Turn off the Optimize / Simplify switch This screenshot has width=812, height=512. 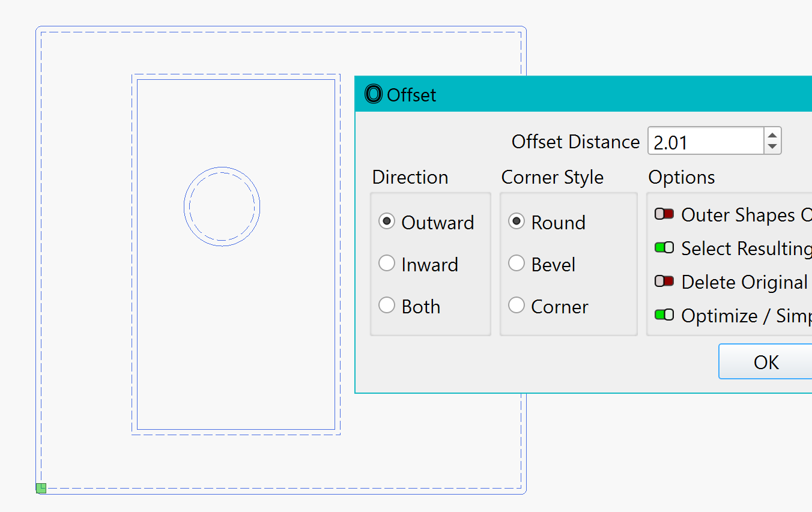click(664, 315)
